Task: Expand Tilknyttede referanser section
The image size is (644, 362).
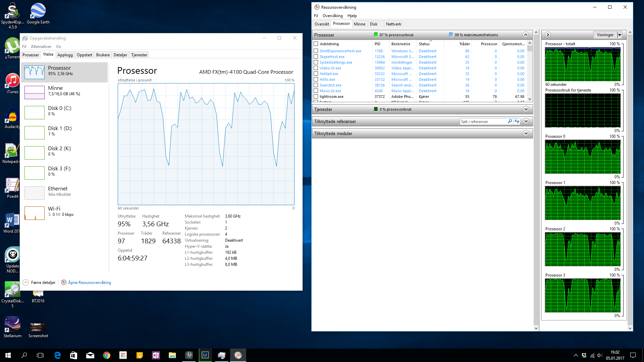Action: tap(526, 121)
